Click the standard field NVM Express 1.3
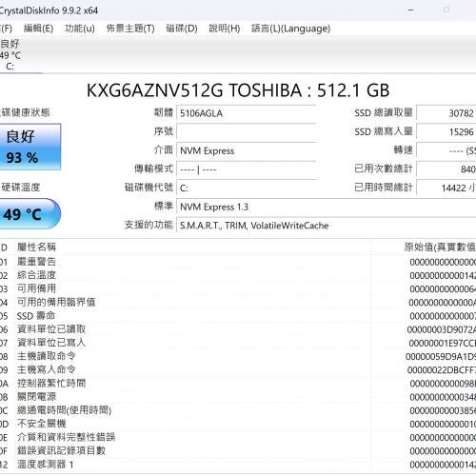This screenshot has height=476, width=476. (327, 207)
